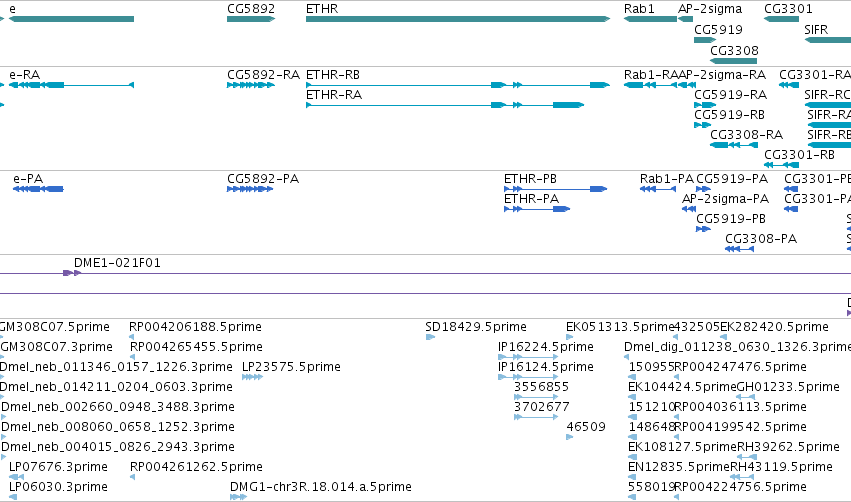This screenshot has height=502, width=851.
Task: Select the e gene label
Action: 12,9
